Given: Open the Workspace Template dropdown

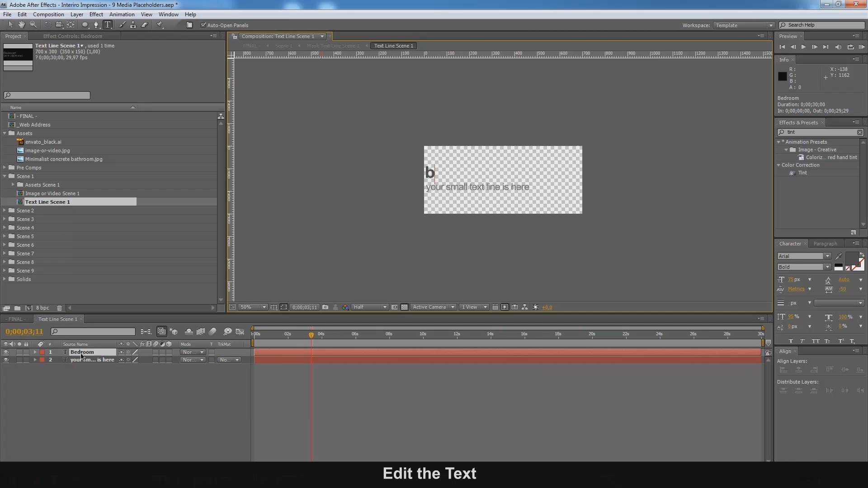Looking at the screenshot, I should 744,25.
